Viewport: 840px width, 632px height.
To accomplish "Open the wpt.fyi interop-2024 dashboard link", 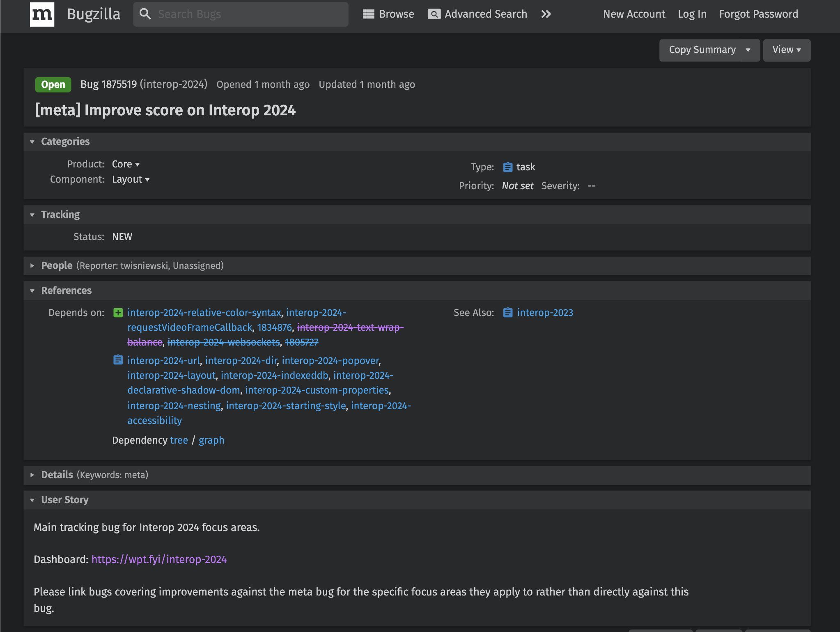I will [159, 560].
